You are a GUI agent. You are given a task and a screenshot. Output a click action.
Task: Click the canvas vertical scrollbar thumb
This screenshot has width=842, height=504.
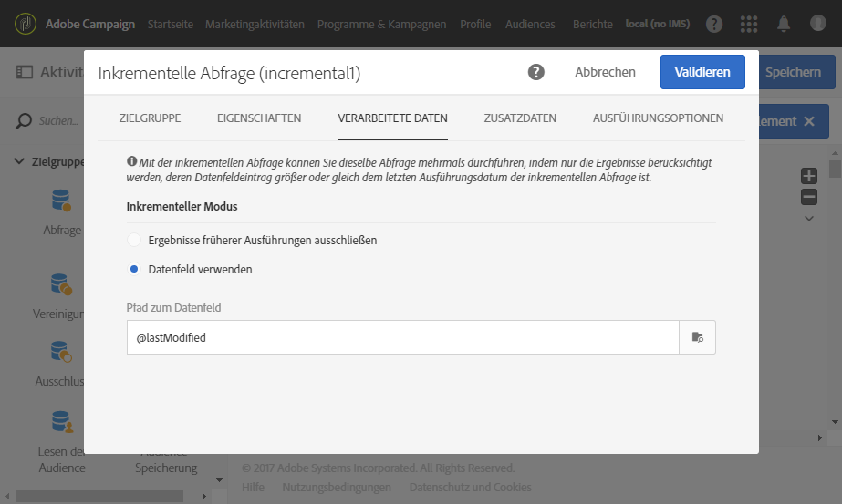[x=835, y=169]
